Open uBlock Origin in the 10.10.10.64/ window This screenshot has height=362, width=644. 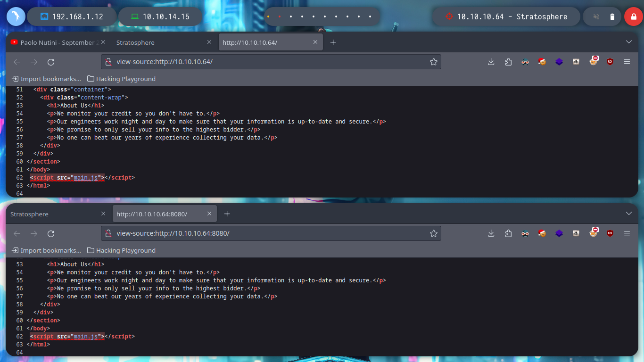point(610,62)
